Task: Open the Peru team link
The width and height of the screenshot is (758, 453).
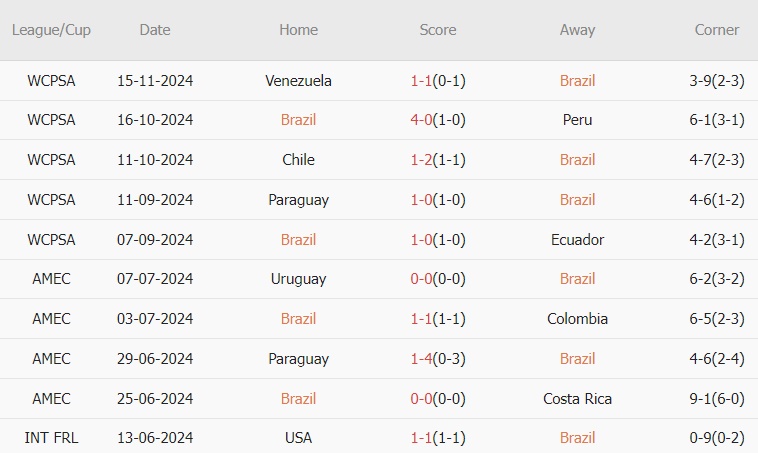Action: [578, 120]
